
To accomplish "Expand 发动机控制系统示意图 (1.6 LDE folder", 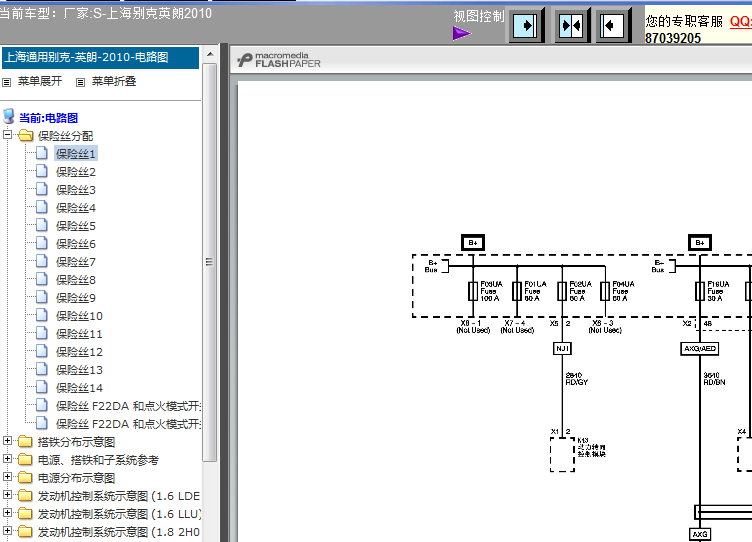I will (x=7, y=495).
